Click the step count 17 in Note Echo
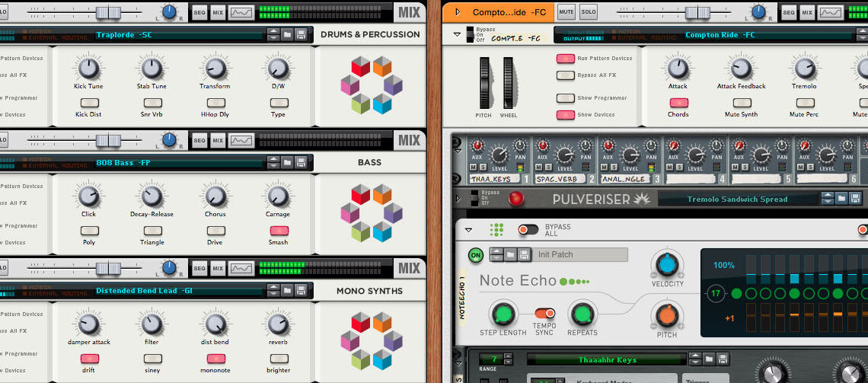The height and width of the screenshot is (383, 868). pyautogui.click(x=716, y=293)
